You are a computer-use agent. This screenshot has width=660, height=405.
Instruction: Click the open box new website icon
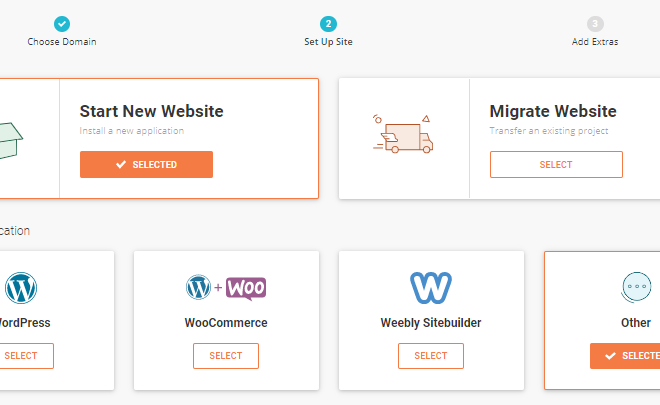(x=10, y=141)
